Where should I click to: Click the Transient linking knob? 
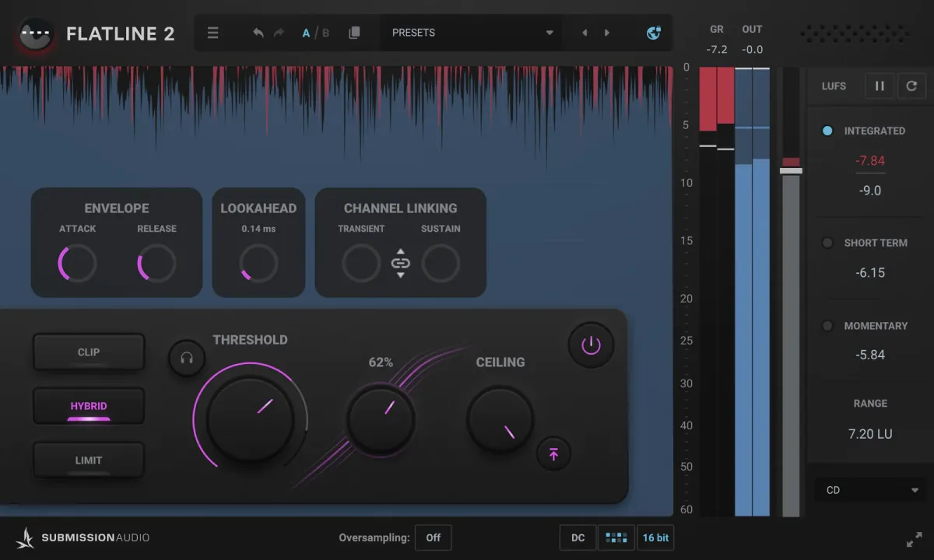(361, 264)
